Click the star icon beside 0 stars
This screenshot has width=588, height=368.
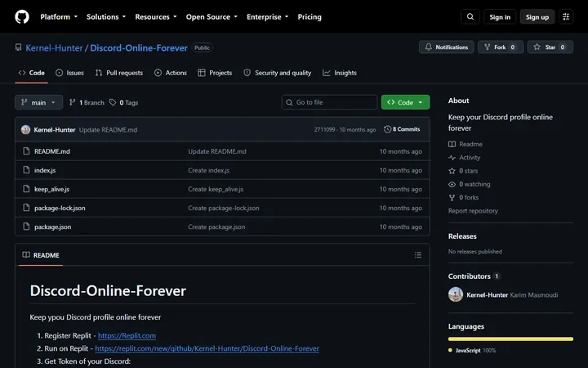452,171
